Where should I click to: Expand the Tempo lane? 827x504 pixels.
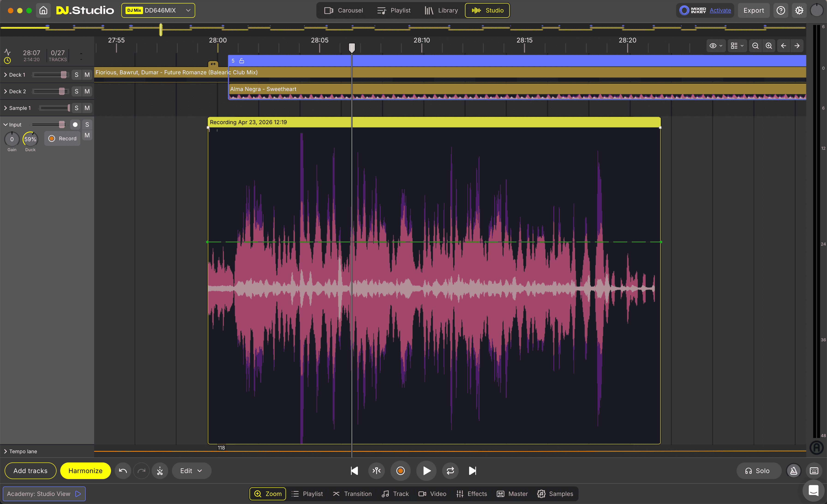(x=5, y=451)
